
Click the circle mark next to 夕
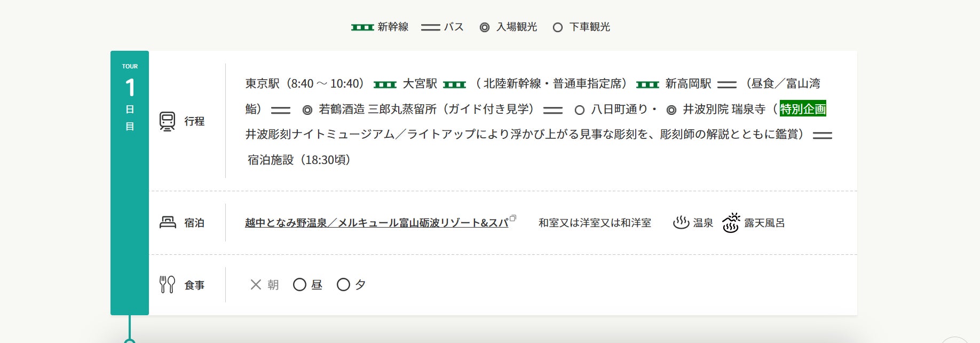(343, 285)
